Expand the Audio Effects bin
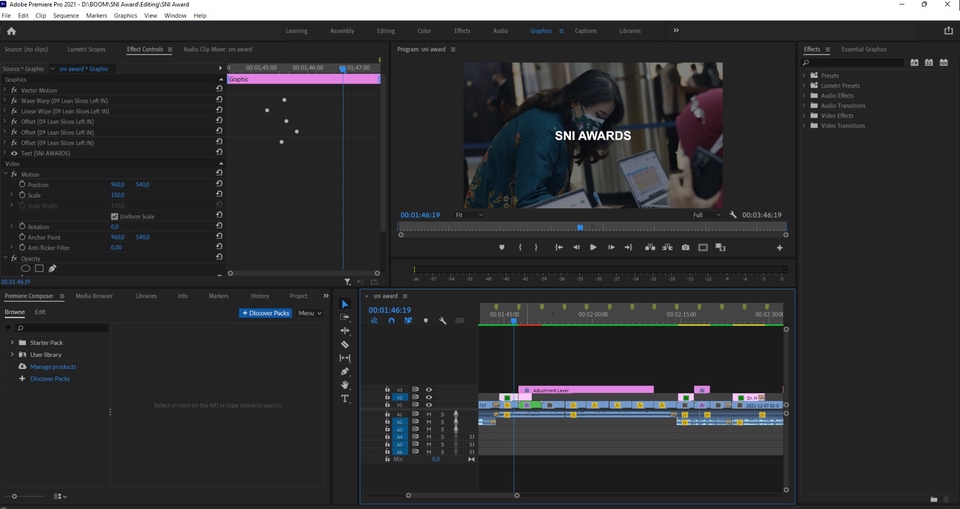 pos(804,96)
